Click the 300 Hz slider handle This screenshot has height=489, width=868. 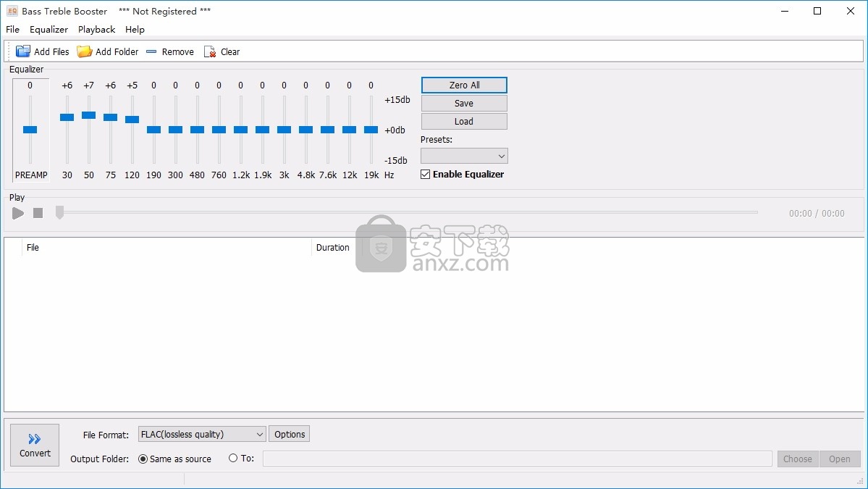tap(175, 130)
